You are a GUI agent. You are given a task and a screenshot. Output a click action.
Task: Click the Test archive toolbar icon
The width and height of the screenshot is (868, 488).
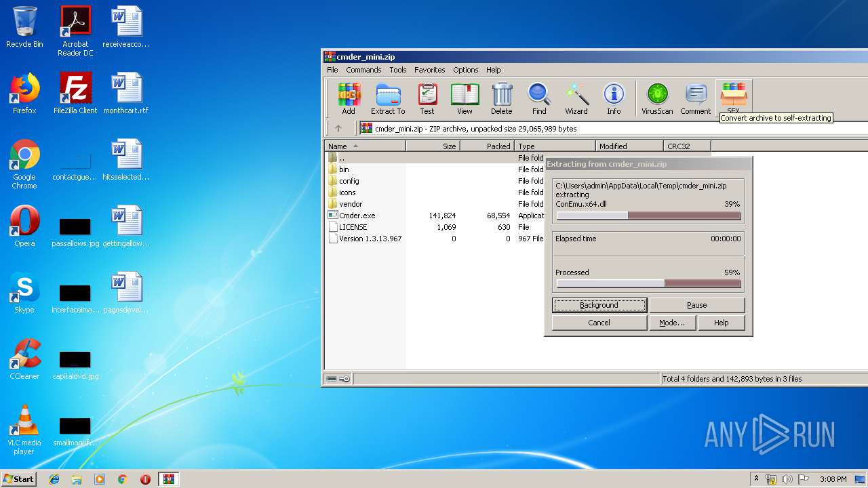(x=427, y=99)
